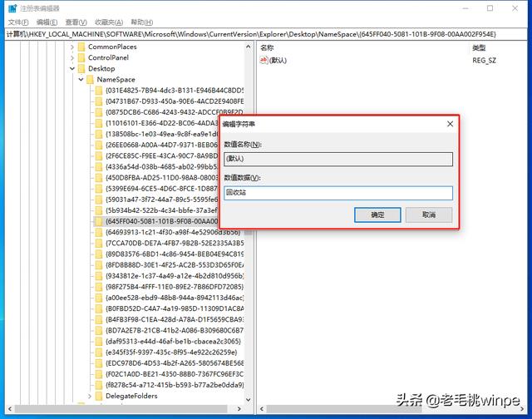
Task: Click the 类型 column header
Action: [x=479, y=48]
